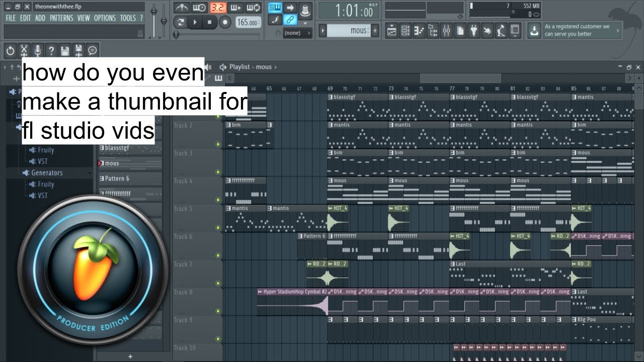
Task: Toggle the 3.2 countdown before recording
Action: coord(218,8)
